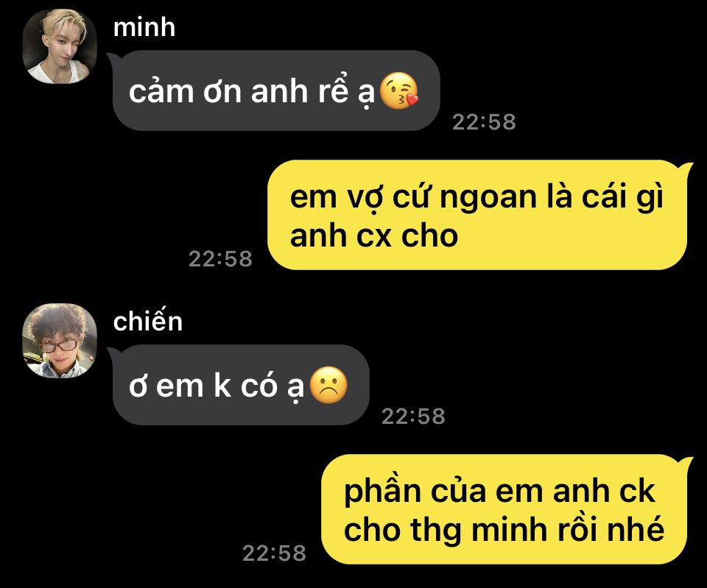Click the words "cảm ơn" in first message

(x=186, y=91)
